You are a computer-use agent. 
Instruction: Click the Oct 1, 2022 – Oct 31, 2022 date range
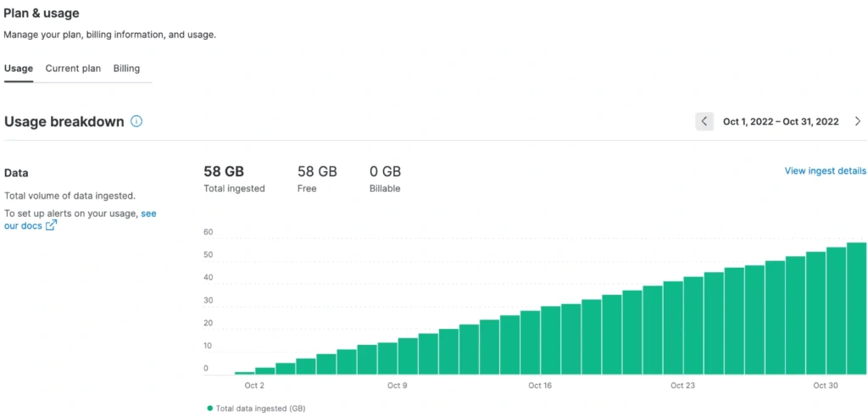(780, 121)
